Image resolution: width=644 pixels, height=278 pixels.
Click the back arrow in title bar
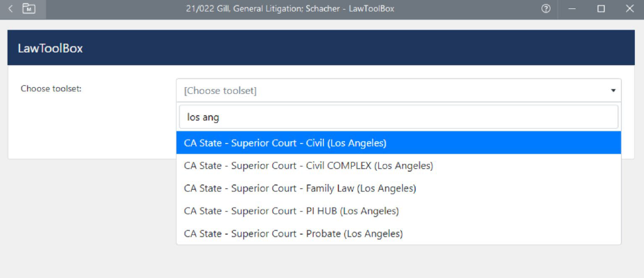[10, 8]
